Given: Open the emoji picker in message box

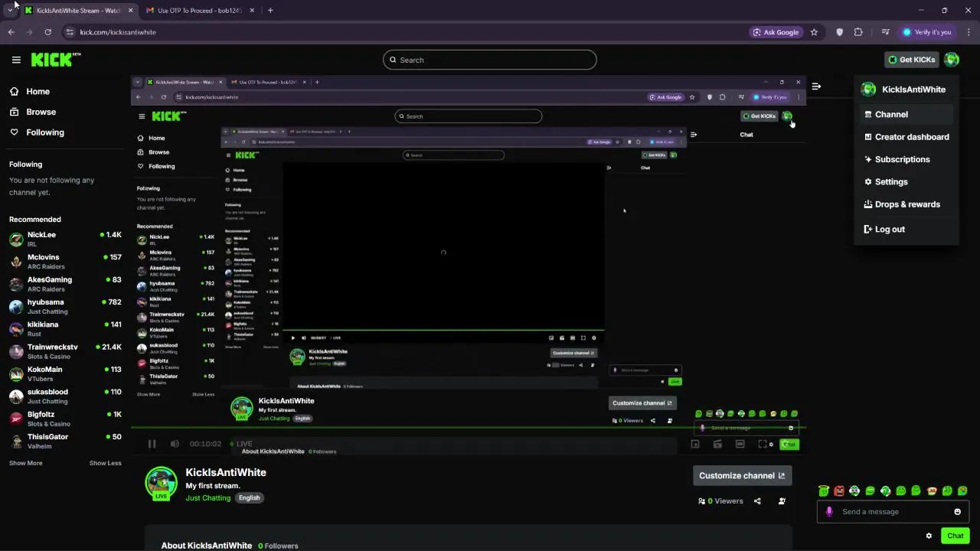Looking at the screenshot, I should tap(957, 512).
